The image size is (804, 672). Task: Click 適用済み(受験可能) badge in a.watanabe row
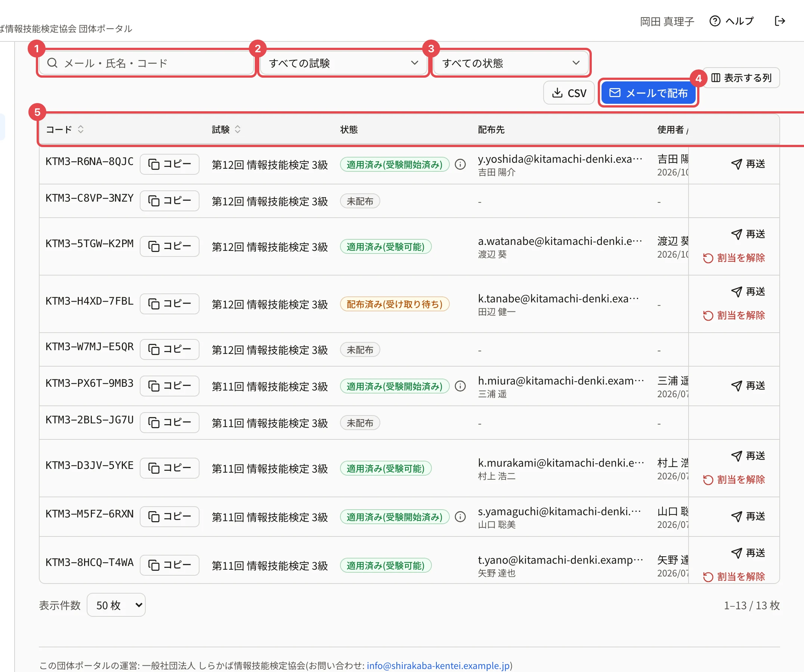386,247
